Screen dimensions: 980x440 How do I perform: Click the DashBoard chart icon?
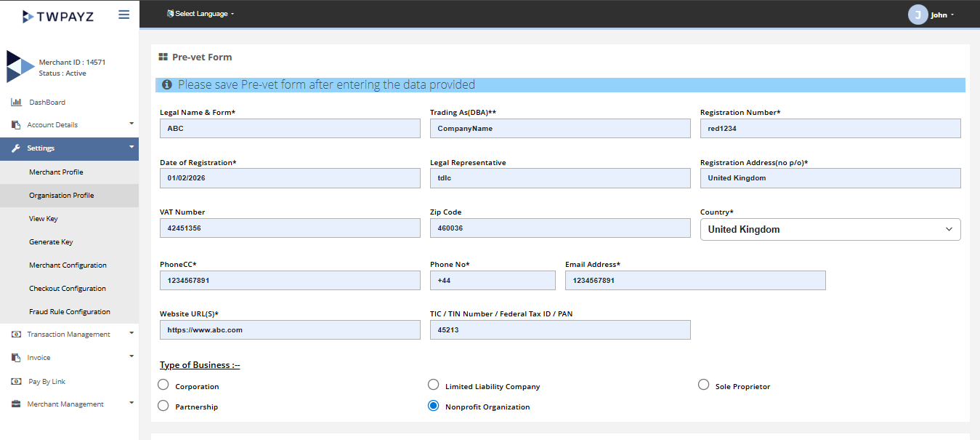click(x=16, y=103)
